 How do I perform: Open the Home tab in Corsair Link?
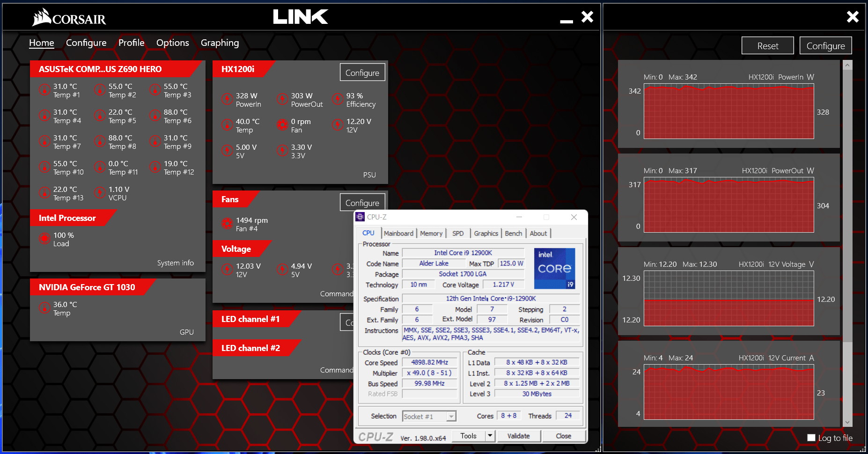(42, 43)
